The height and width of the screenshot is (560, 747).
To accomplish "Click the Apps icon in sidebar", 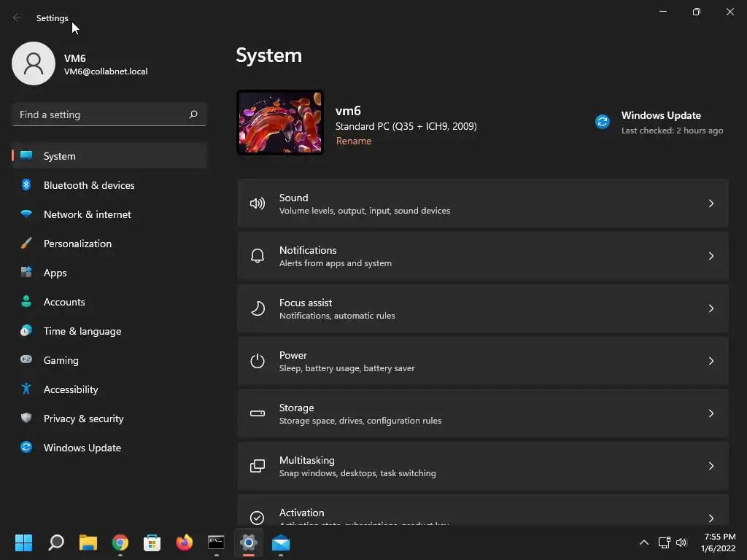I will (x=26, y=273).
